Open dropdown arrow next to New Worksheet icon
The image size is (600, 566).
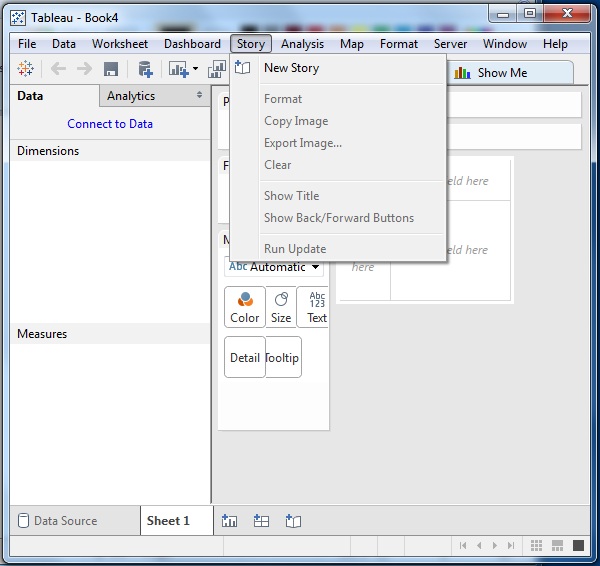[x=196, y=69]
